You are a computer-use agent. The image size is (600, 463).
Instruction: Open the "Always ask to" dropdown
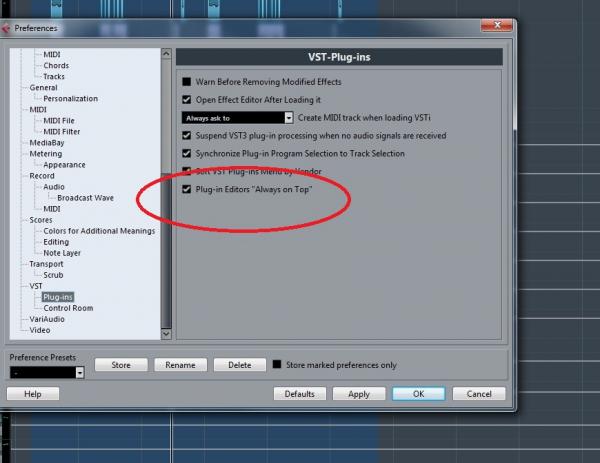238,117
